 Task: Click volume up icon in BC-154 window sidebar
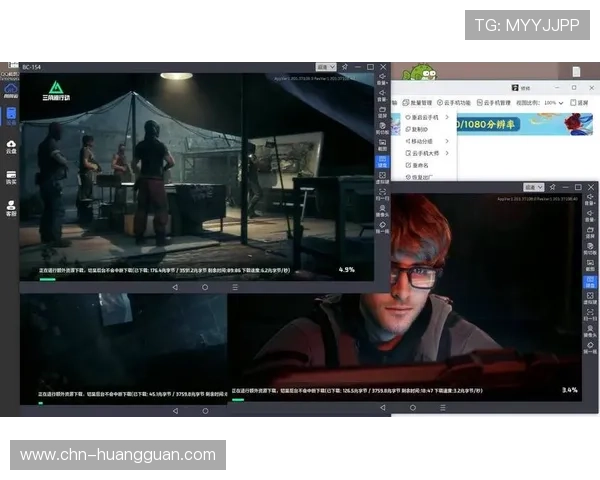point(381,78)
